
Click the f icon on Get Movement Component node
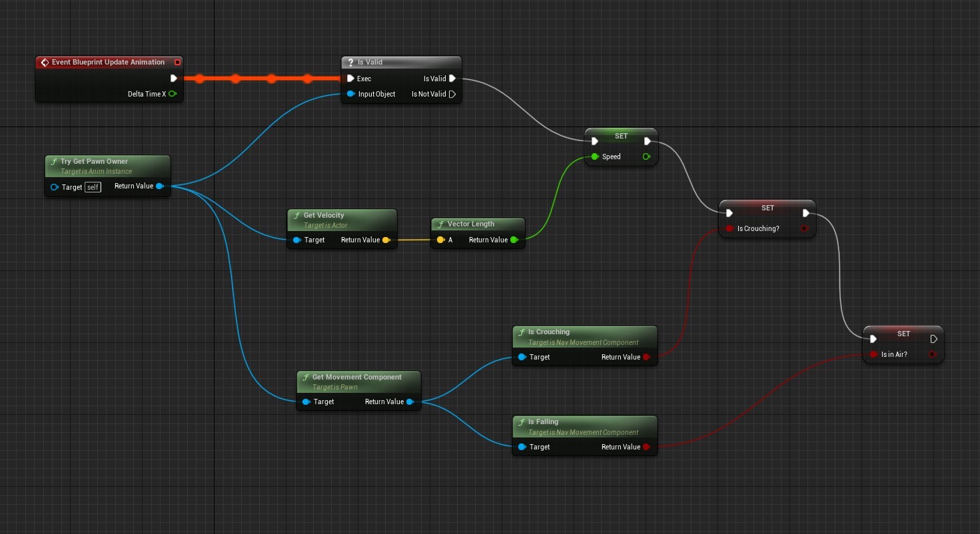pyautogui.click(x=306, y=377)
